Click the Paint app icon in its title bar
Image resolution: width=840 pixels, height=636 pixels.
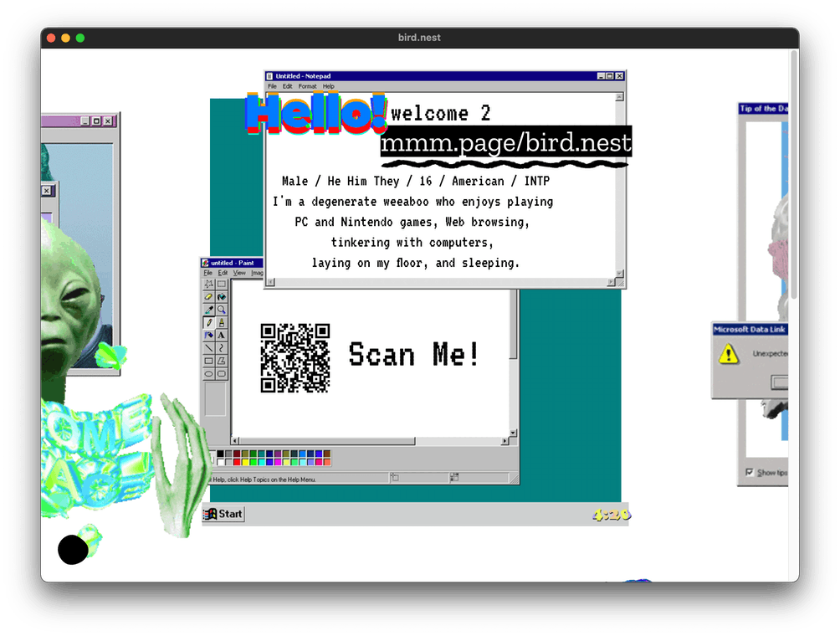(205, 263)
